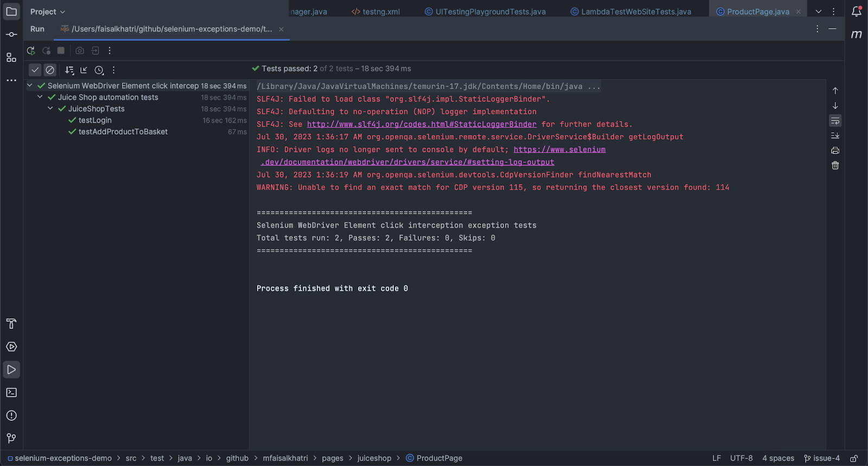Switch to LambdaTestWebSiteTests.java tab
This screenshot has height=466, width=868.
(x=630, y=11)
